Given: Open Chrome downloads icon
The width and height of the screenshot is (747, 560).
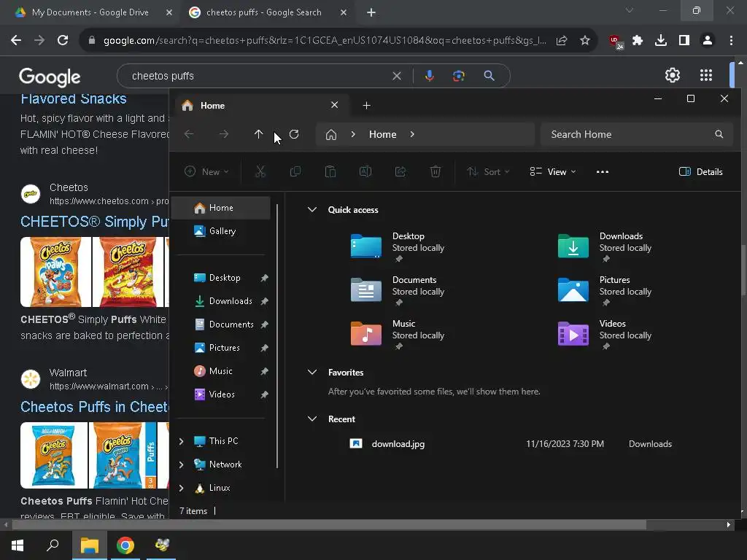Looking at the screenshot, I should click(661, 41).
